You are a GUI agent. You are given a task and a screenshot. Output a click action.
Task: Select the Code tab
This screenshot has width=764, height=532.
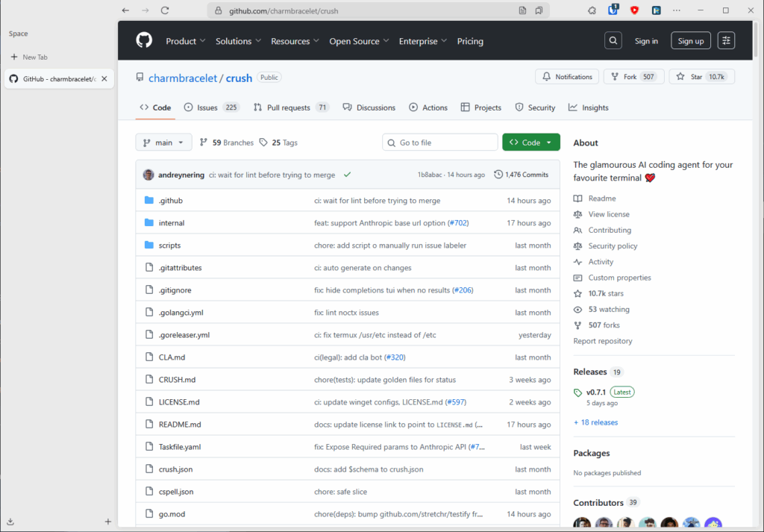coord(155,107)
